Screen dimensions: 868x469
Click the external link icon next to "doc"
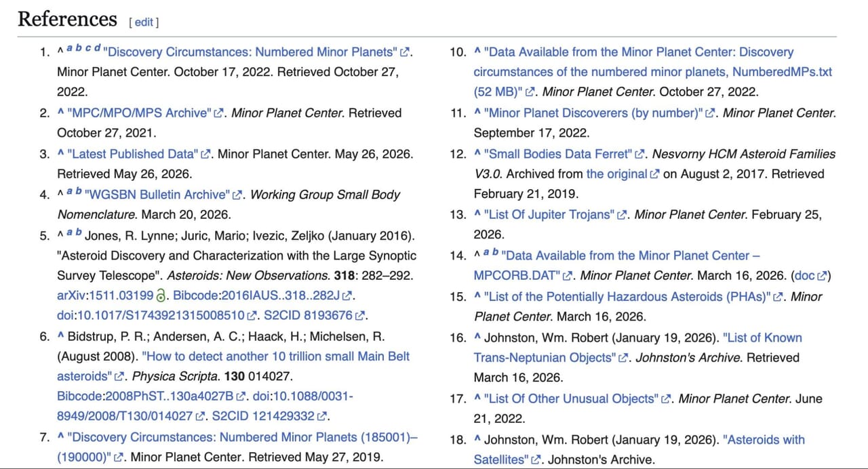(x=823, y=276)
